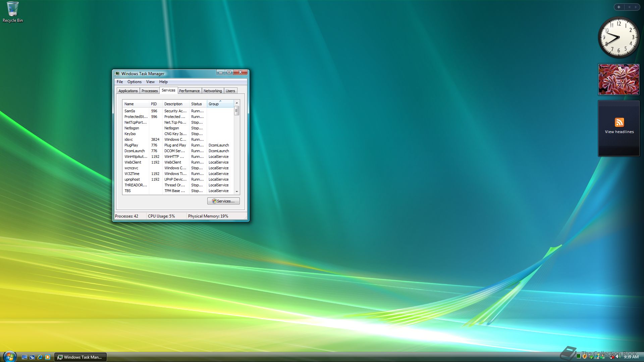Click PID 3824 cell
Viewport: 644px width, 362px height.
(x=155, y=139)
